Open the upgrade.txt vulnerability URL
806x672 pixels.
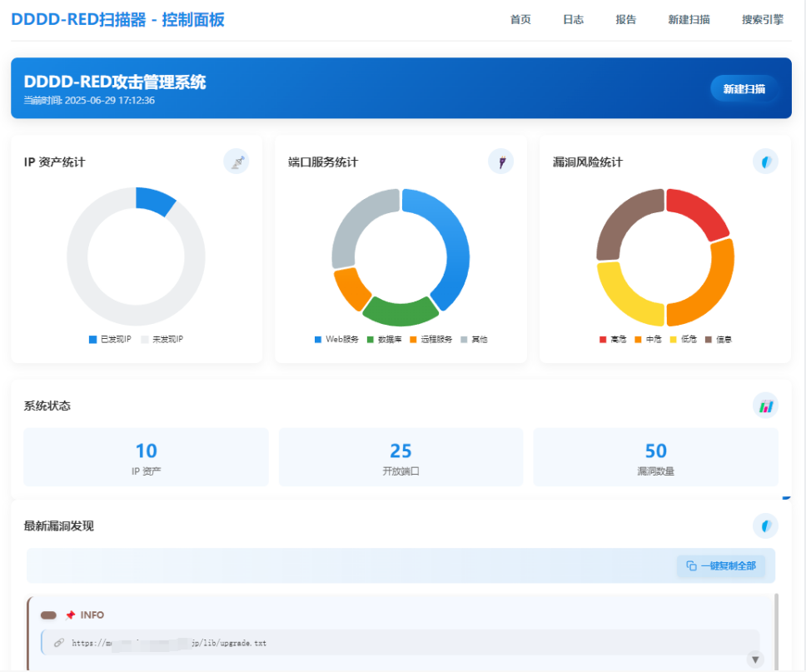(169, 643)
